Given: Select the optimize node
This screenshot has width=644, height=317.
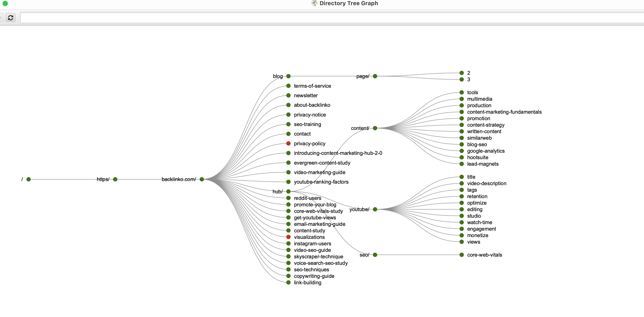Looking at the screenshot, I should coord(461,203).
